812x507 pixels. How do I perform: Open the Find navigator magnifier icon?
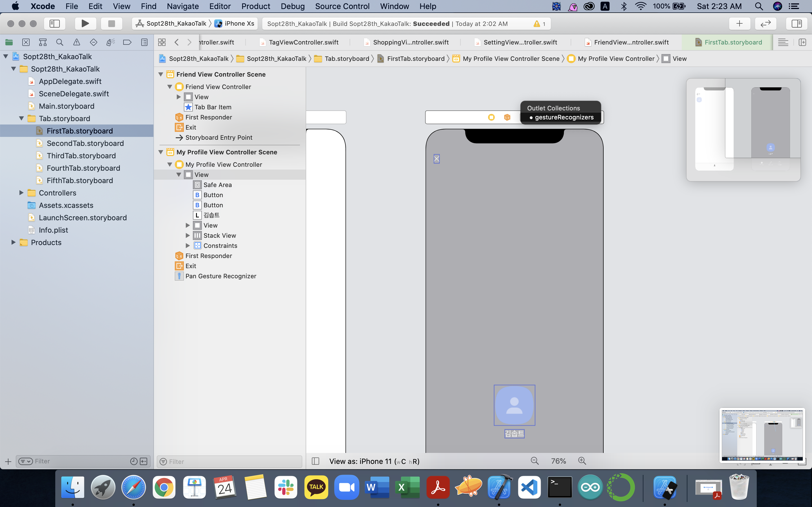coord(60,42)
